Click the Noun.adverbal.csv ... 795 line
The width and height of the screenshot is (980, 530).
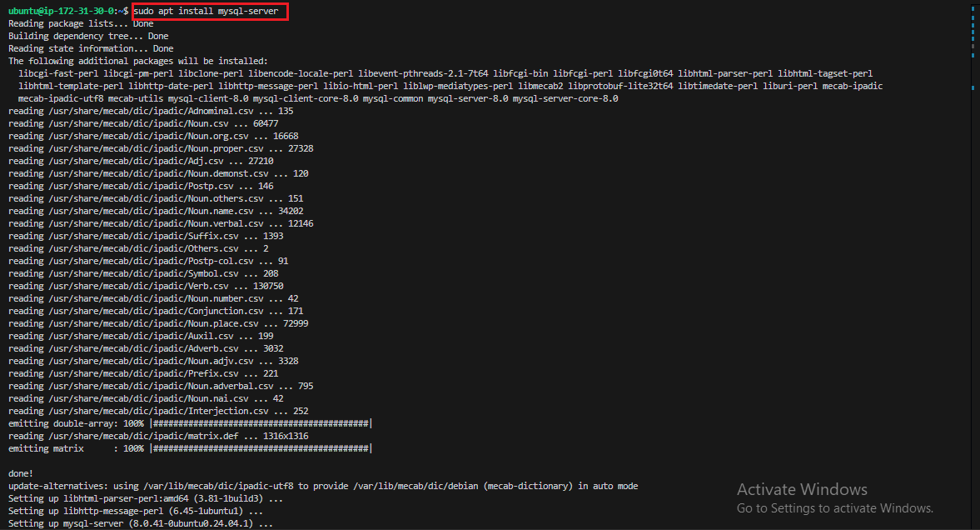(161, 387)
